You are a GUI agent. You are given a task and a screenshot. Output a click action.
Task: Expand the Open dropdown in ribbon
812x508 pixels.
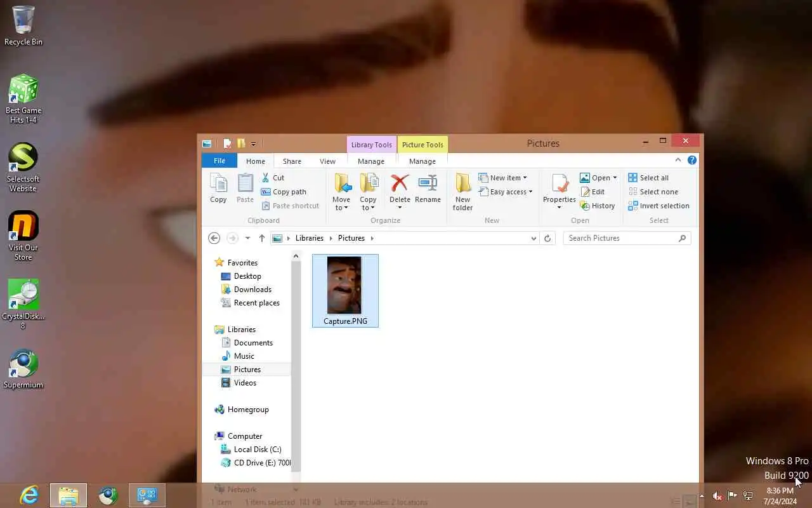[x=615, y=178]
